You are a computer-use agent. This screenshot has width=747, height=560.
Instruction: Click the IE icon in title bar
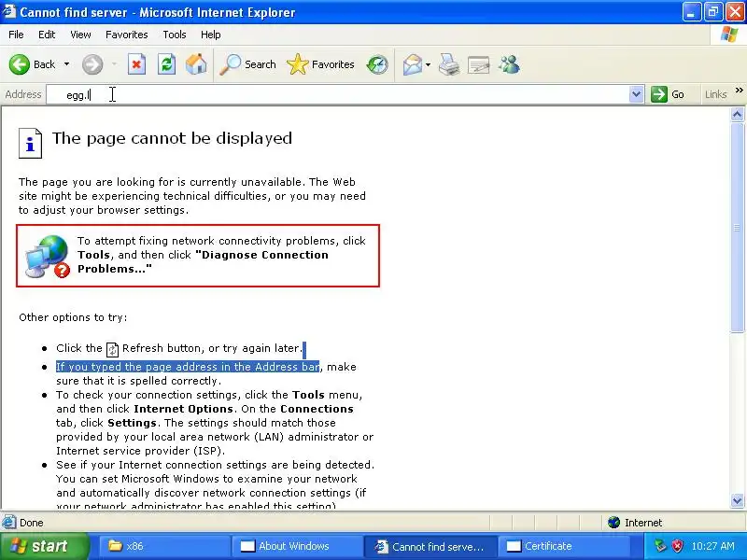coord(9,11)
